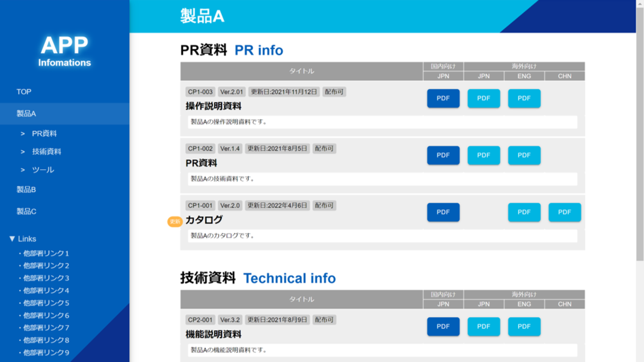
Task: Open domestic JPN PDF for 操作説明資料
Action: pos(443,99)
